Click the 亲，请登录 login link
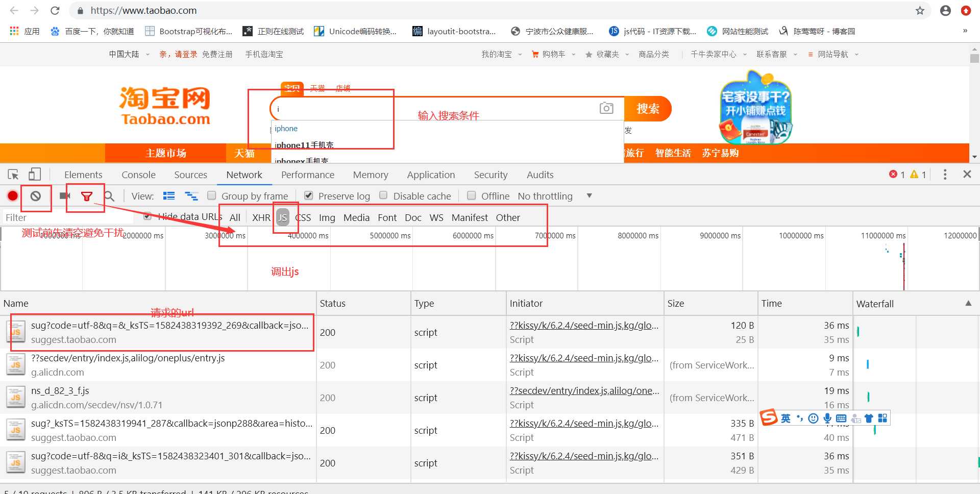The width and height of the screenshot is (980, 494). point(178,54)
